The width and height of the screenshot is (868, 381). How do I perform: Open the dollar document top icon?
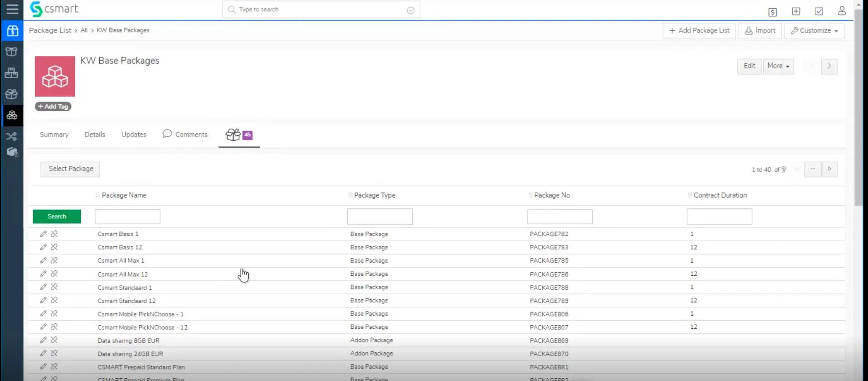coord(773,12)
